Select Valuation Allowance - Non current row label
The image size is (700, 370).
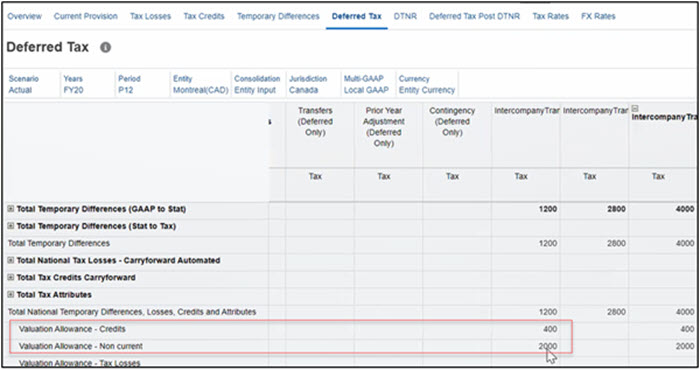pyautogui.click(x=81, y=346)
